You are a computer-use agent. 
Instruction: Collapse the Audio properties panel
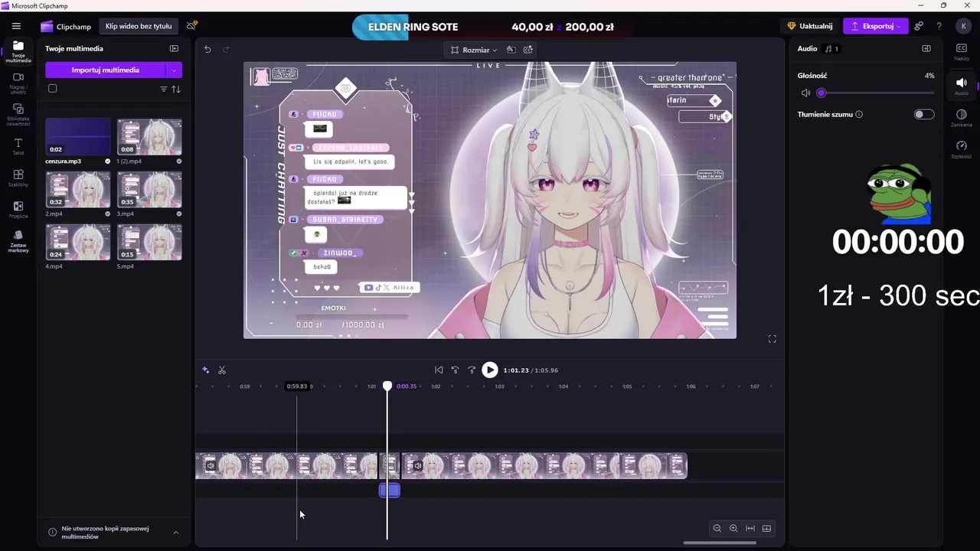[x=926, y=48]
